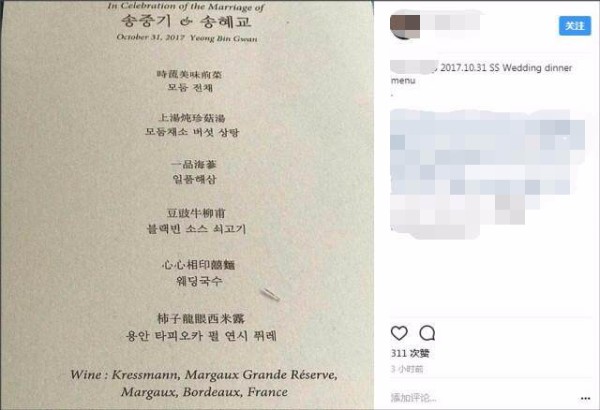Click the blue 关注 follow button
This screenshot has height=410, width=600.
coord(575,26)
